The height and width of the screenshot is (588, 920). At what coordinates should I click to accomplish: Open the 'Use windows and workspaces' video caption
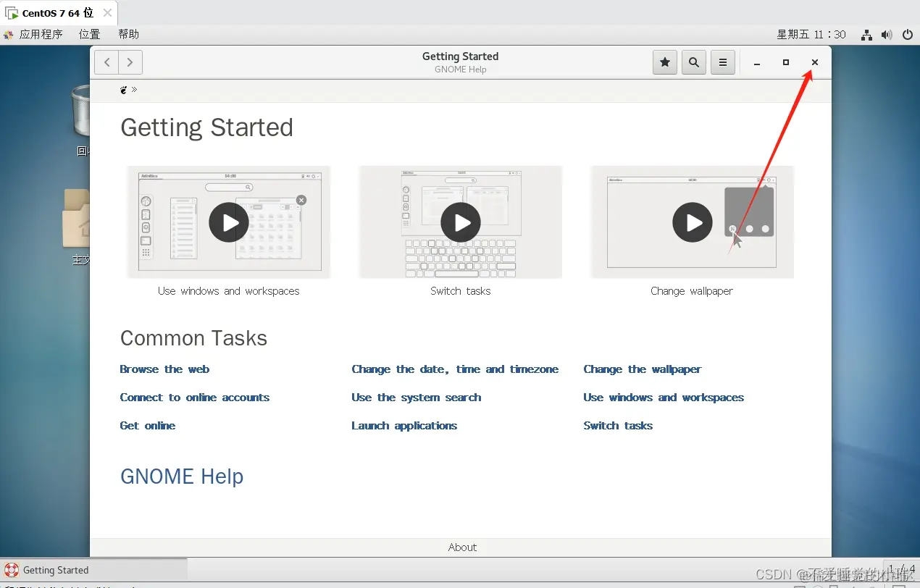pyautogui.click(x=229, y=291)
